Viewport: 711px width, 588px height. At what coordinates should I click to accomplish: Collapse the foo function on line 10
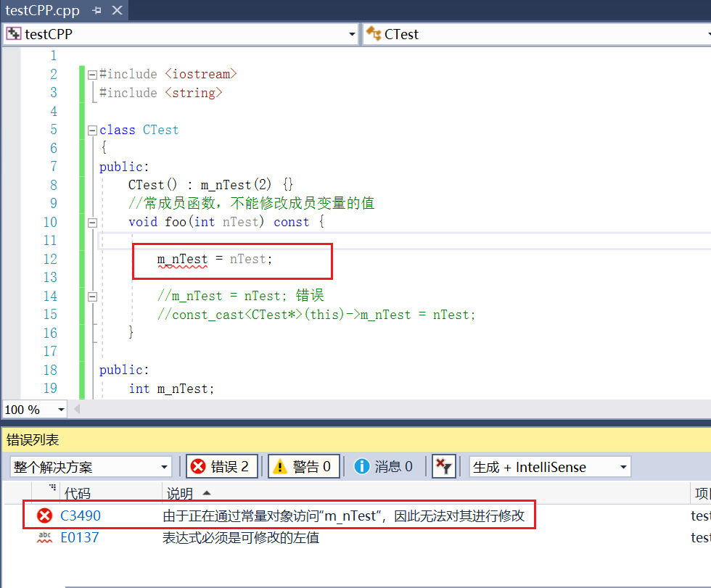(93, 223)
